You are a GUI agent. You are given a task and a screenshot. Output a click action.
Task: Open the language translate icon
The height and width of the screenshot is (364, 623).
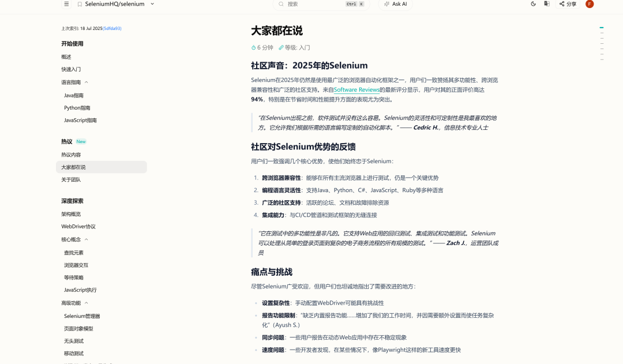click(x=547, y=4)
